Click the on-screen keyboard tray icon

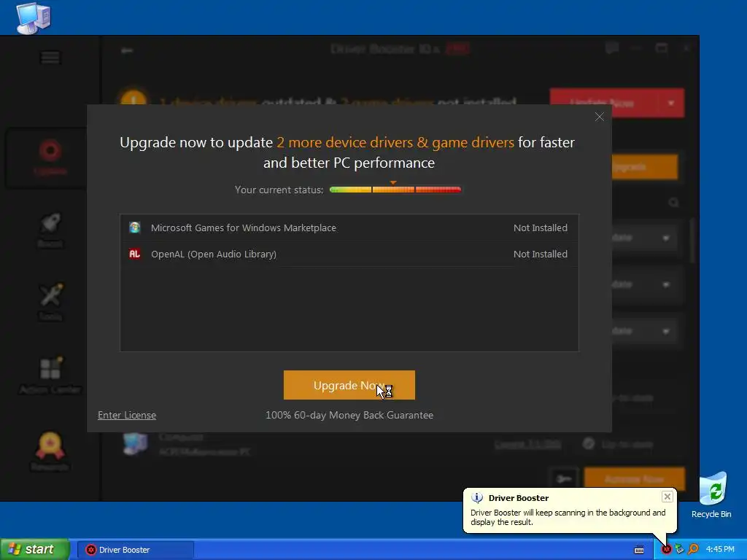639,550
